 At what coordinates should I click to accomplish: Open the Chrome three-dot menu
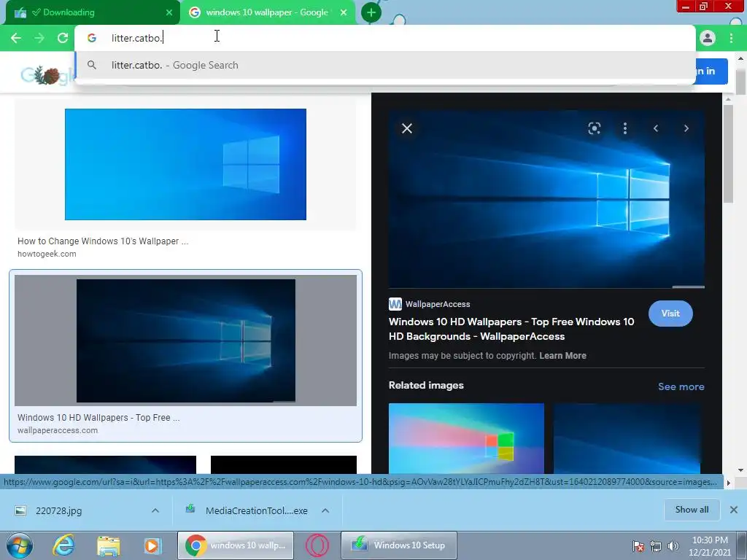click(731, 38)
